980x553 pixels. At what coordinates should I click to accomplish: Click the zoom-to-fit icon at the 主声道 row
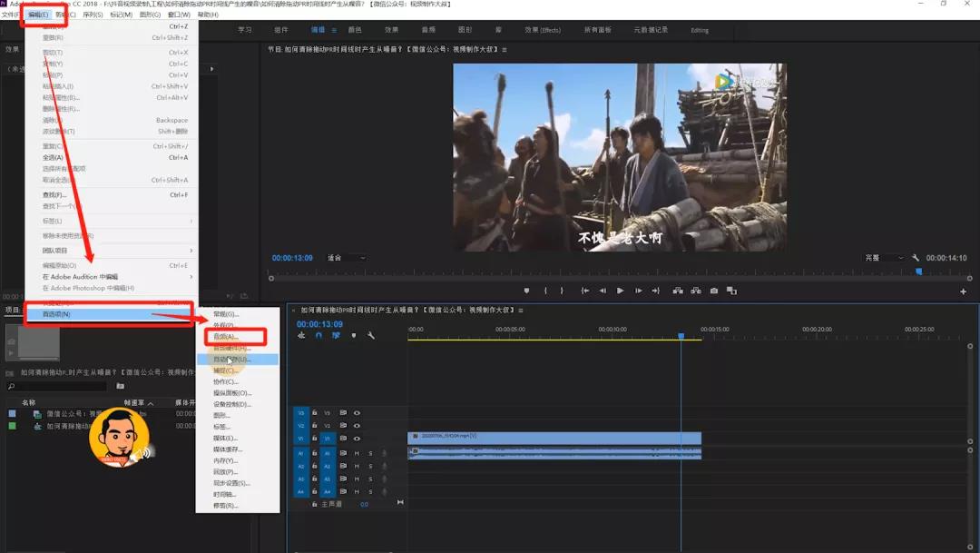400,502
